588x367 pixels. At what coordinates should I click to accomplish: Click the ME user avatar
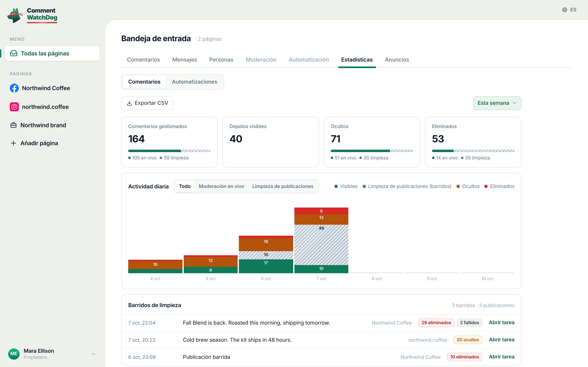pyautogui.click(x=14, y=354)
